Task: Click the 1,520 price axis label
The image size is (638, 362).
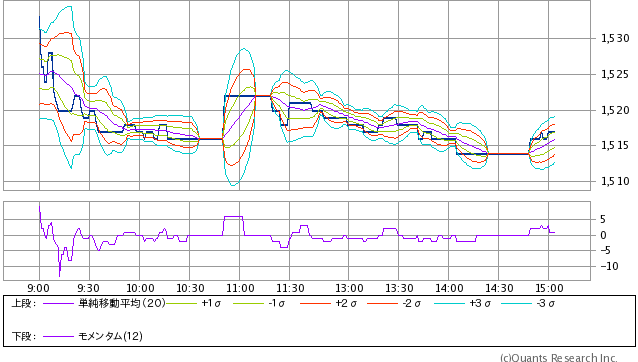Action: [615, 110]
